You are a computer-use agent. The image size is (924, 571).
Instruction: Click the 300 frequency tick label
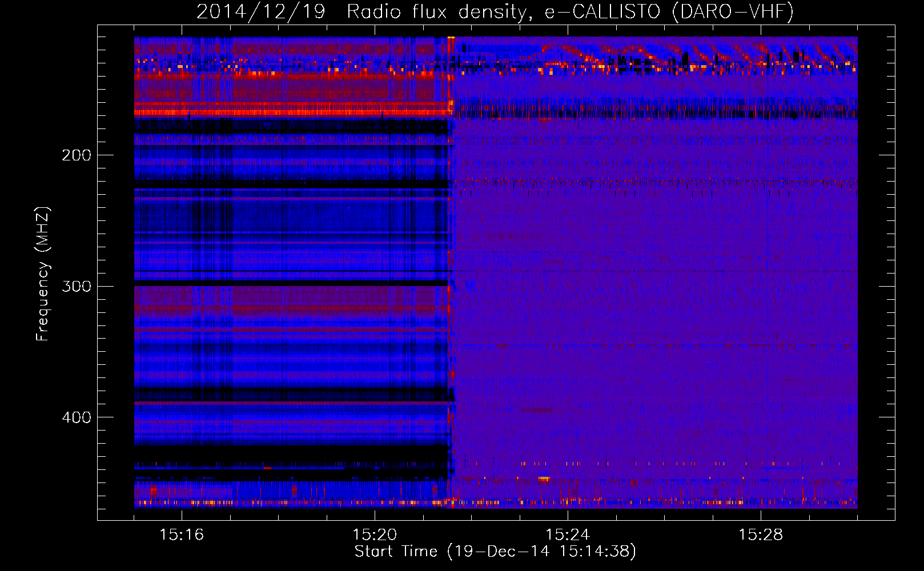pos(77,286)
